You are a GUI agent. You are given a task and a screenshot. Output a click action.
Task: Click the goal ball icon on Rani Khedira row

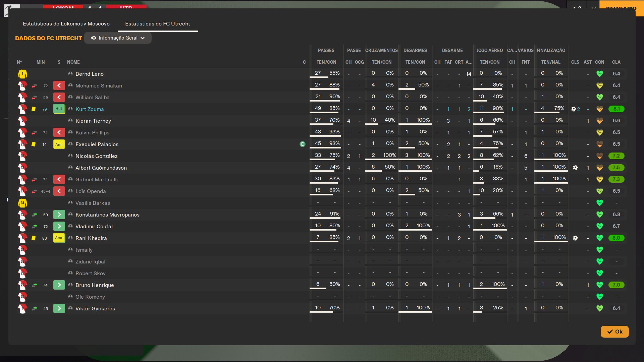[x=575, y=238]
